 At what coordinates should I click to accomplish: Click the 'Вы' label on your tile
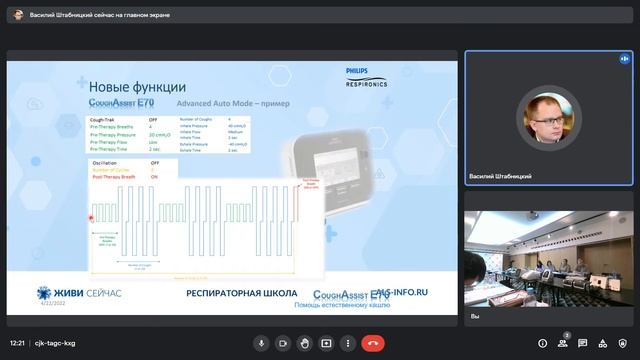(475, 316)
